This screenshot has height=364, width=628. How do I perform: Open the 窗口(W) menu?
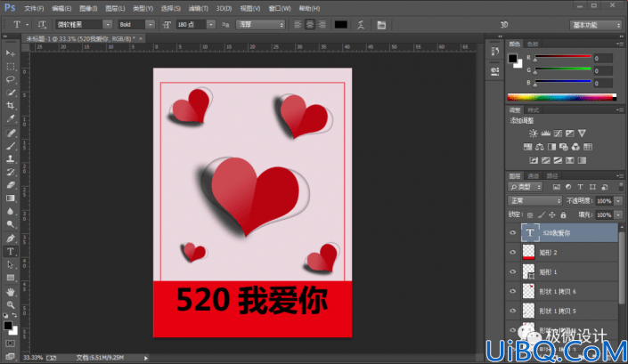click(280, 8)
